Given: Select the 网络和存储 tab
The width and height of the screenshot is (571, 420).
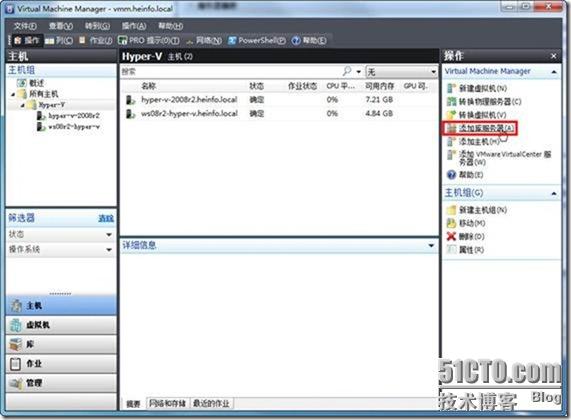Looking at the screenshot, I should pyautogui.click(x=168, y=403).
